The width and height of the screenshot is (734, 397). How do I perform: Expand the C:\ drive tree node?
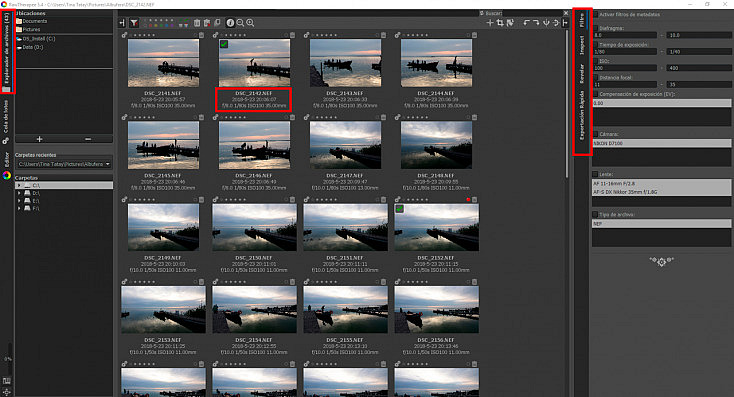point(19,186)
